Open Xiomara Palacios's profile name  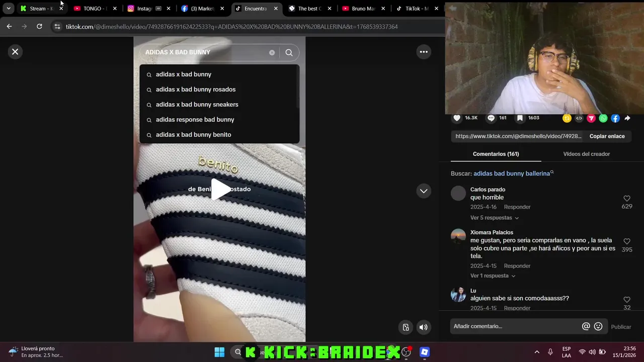[x=492, y=232]
